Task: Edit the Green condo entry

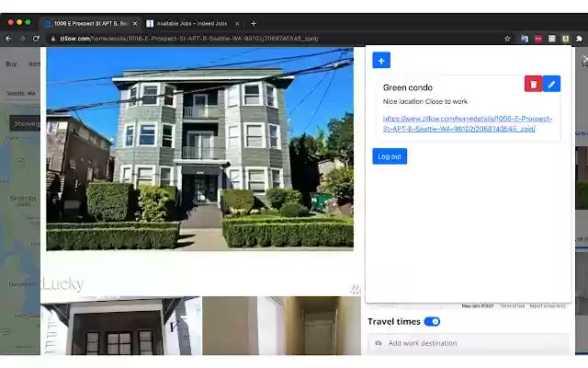Action: coord(551,84)
